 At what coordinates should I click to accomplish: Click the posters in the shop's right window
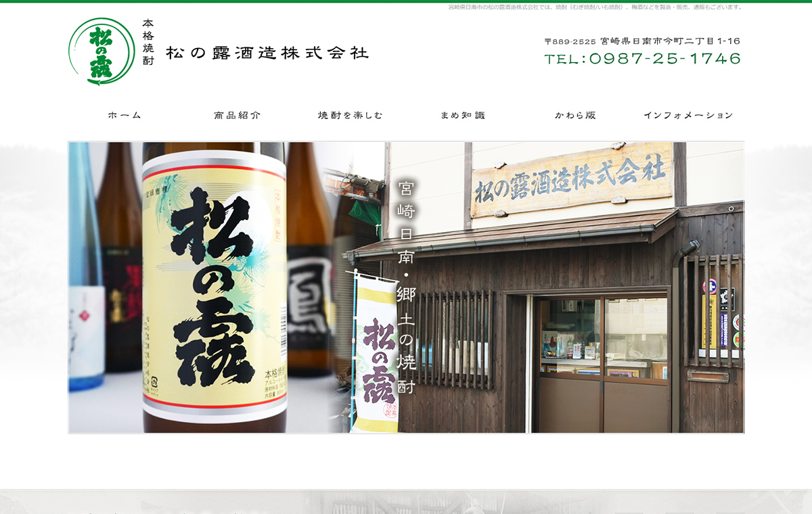point(721,318)
